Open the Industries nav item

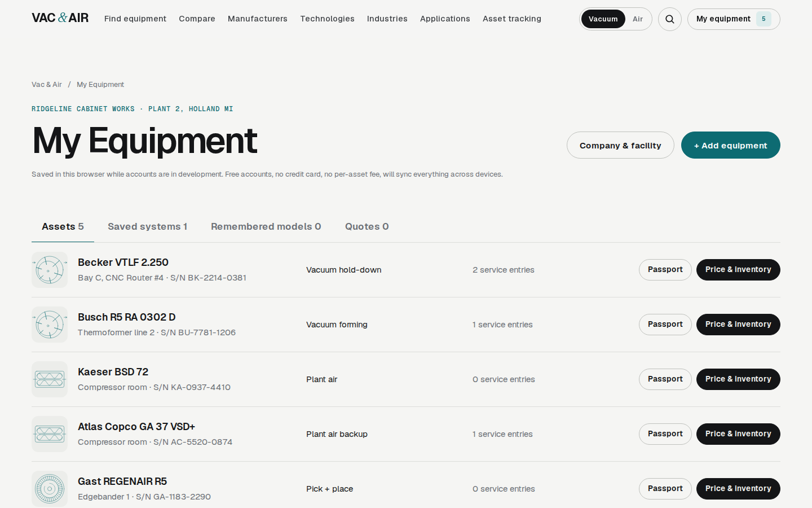pos(387,19)
